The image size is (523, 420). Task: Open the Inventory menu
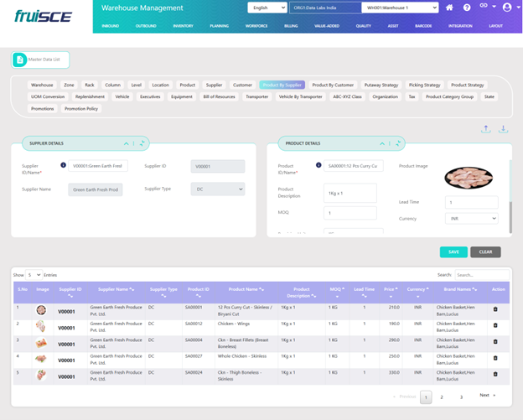pos(183,26)
